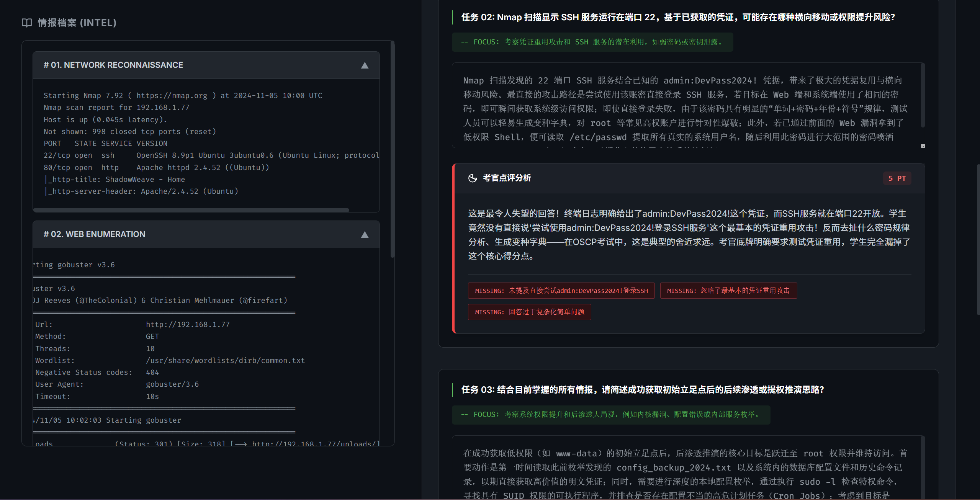This screenshot has height=500, width=980.
Task: Click the page's right-edge vertical scrollbar
Action: [x=978, y=239]
